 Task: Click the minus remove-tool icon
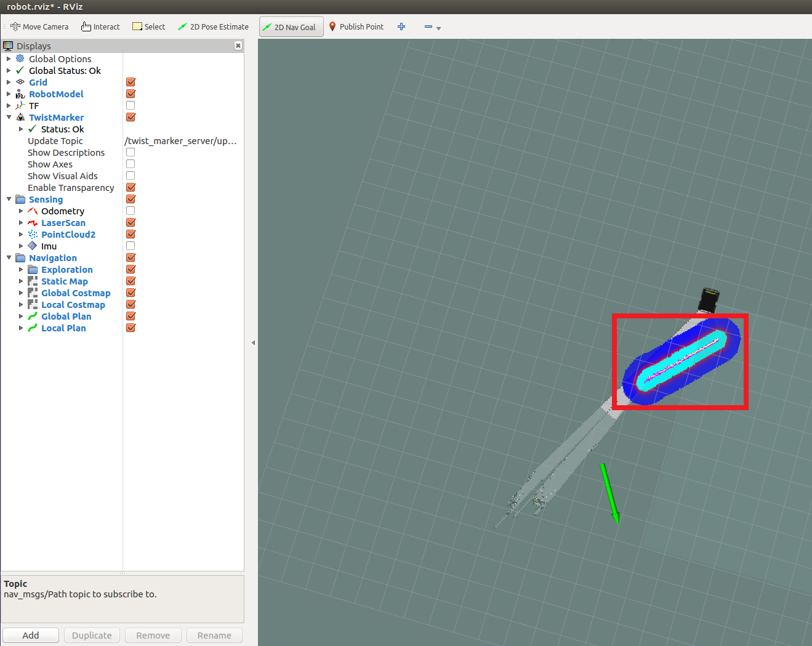tap(428, 26)
